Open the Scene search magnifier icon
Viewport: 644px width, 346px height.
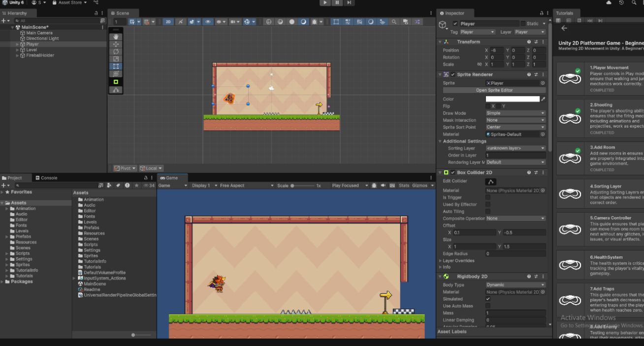click(x=394, y=22)
